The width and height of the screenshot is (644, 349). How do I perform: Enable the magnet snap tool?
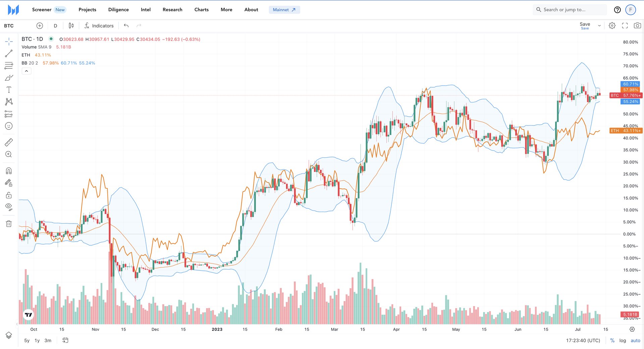point(9,170)
